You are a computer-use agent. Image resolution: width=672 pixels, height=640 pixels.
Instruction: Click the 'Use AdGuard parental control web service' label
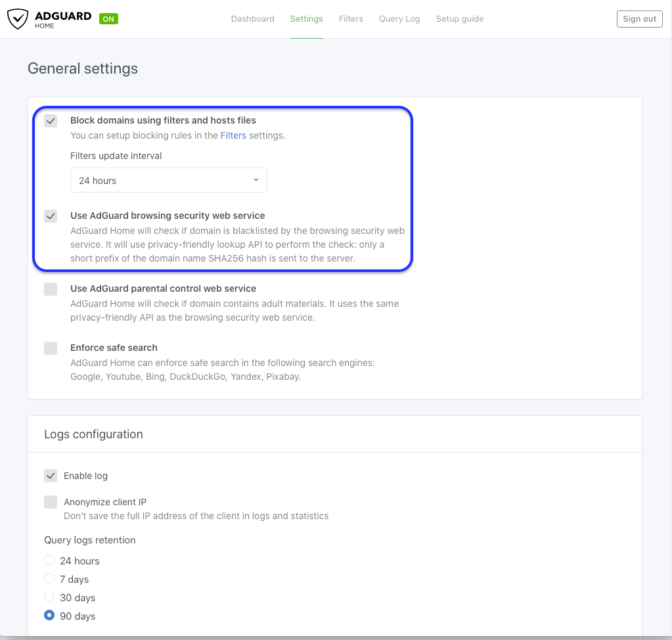(164, 288)
